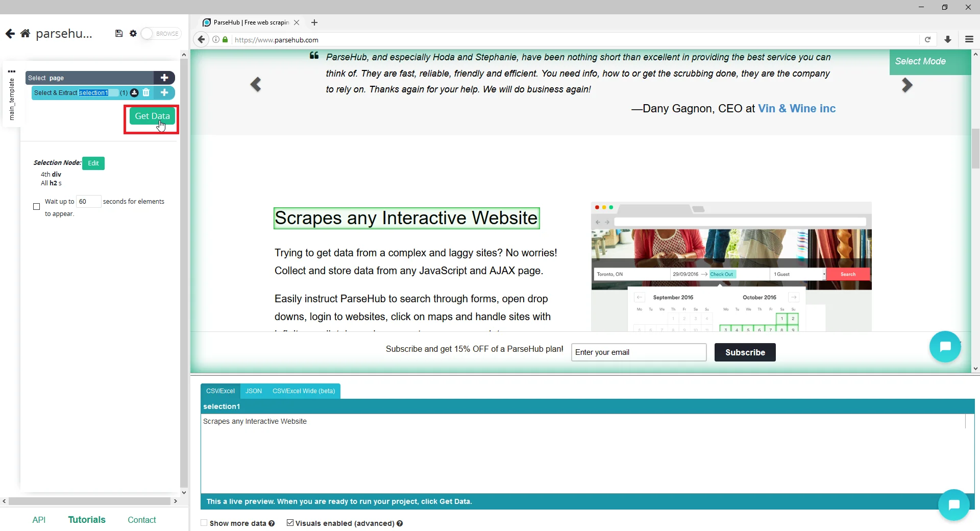Focus the Enter your email field

click(639, 352)
